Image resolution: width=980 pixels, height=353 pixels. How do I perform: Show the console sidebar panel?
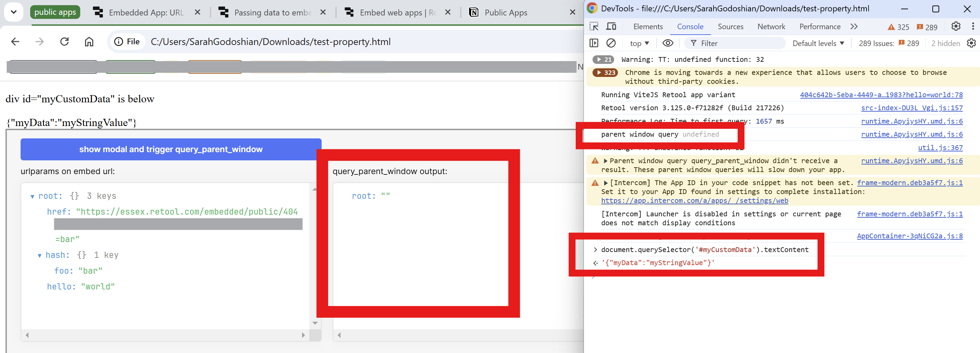coord(594,43)
